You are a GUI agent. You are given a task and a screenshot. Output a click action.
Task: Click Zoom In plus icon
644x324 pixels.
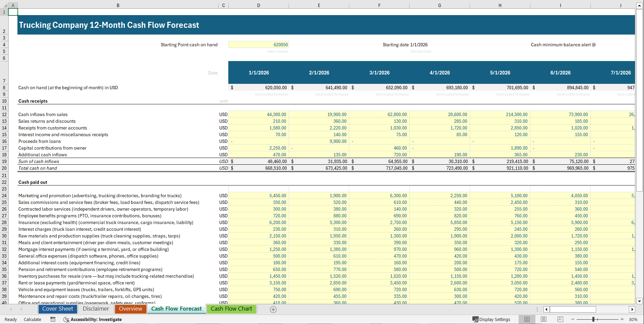tap(623, 319)
